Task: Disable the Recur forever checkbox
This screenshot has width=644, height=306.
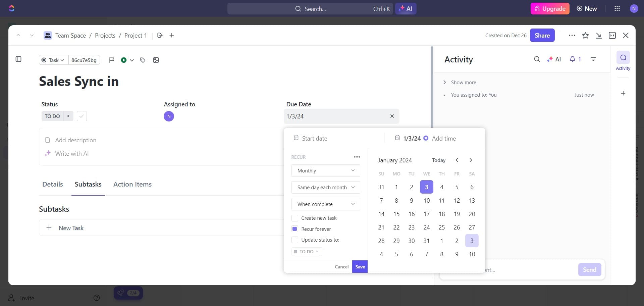Action: (x=295, y=229)
